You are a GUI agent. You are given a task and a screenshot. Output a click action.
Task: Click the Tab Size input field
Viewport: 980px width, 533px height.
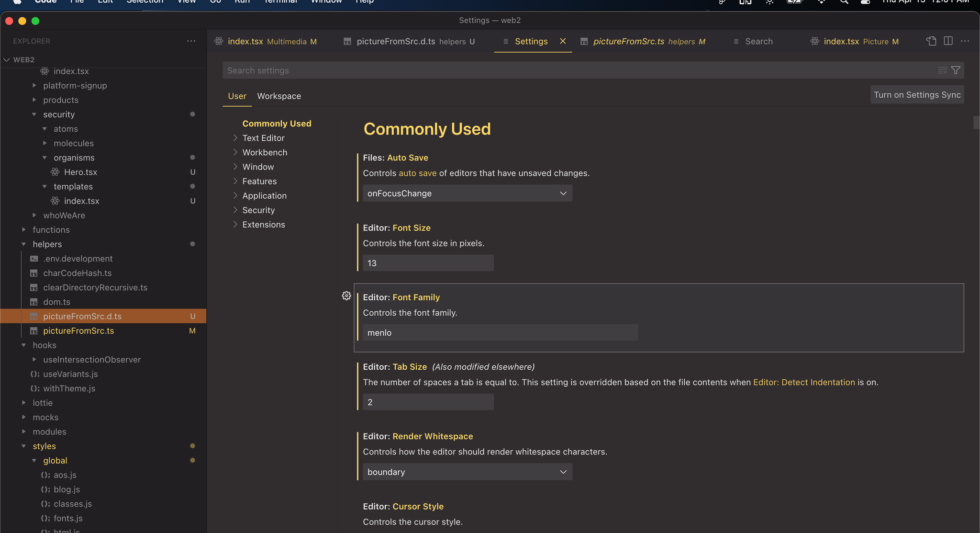click(x=428, y=402)
